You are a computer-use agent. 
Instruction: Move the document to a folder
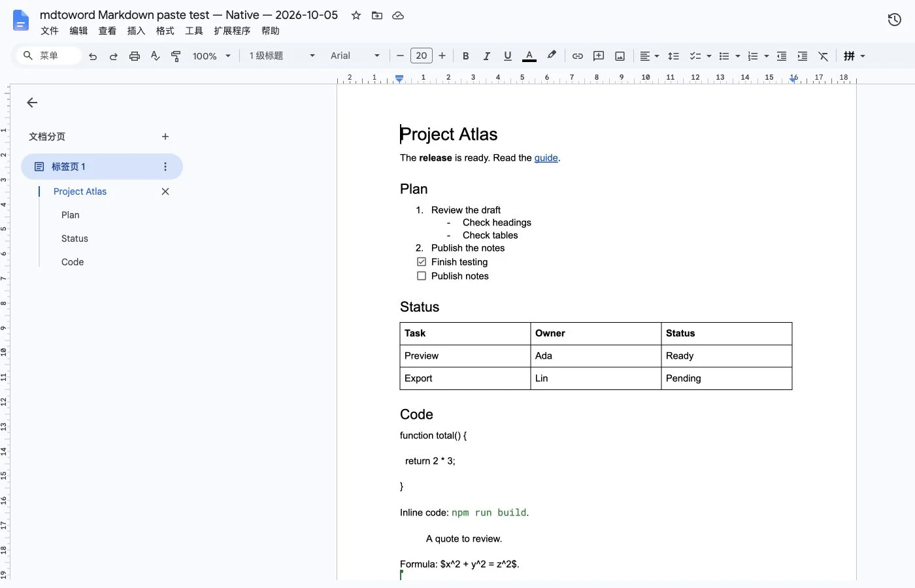click(x=377, y=15)
